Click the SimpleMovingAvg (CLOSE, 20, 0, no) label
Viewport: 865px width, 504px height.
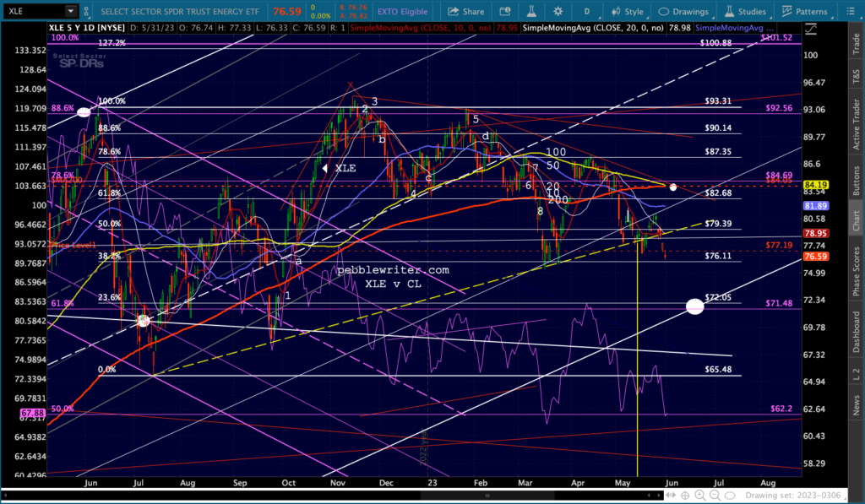pyautogui.click(x=593, y=28)
